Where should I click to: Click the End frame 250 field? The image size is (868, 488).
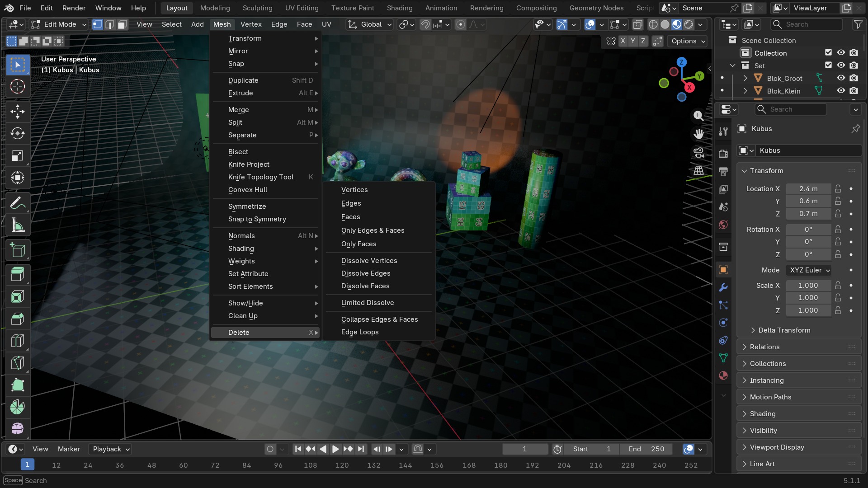646,449
